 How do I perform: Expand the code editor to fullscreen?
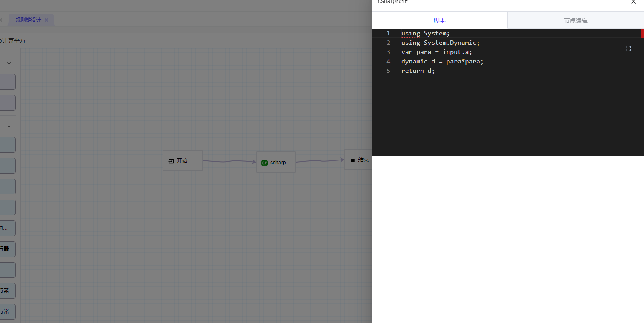click(x=628, y=49)
